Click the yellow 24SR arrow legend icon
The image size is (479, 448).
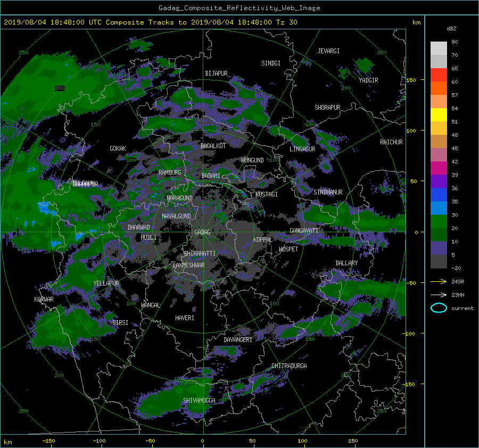(439, 282)
